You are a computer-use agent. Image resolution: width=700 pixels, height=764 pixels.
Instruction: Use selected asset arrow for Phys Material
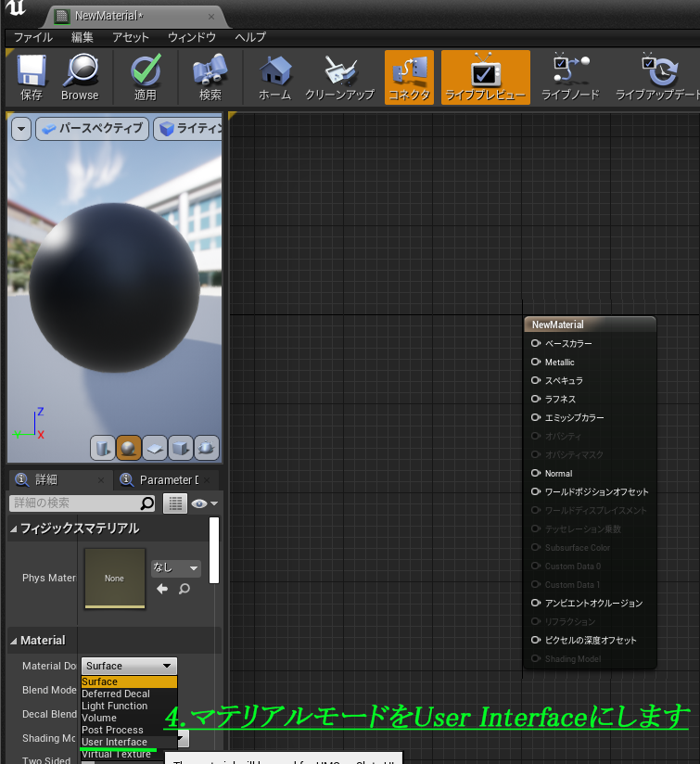162,589
